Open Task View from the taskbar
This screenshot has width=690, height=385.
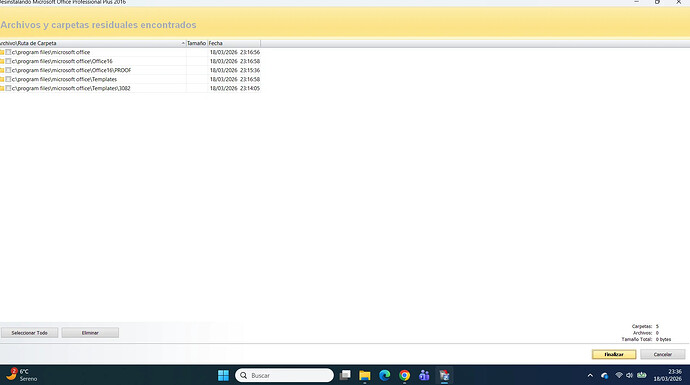tap(345, 375)
